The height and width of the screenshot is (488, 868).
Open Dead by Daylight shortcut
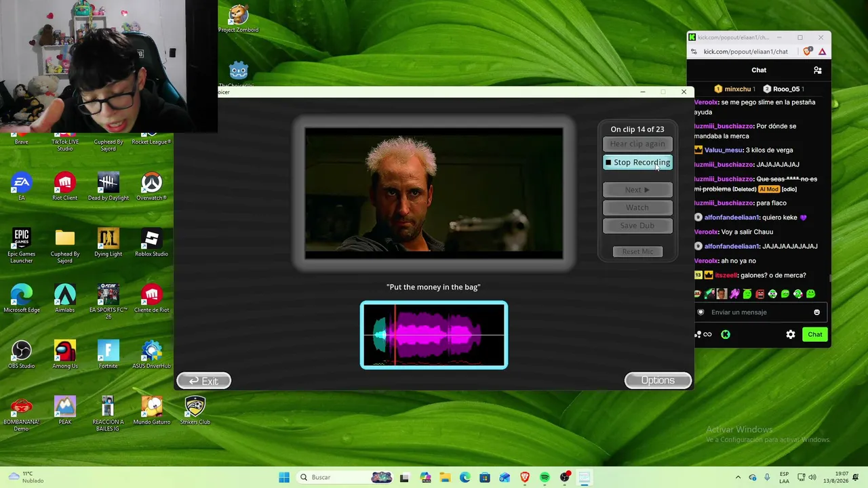[108, 186]
